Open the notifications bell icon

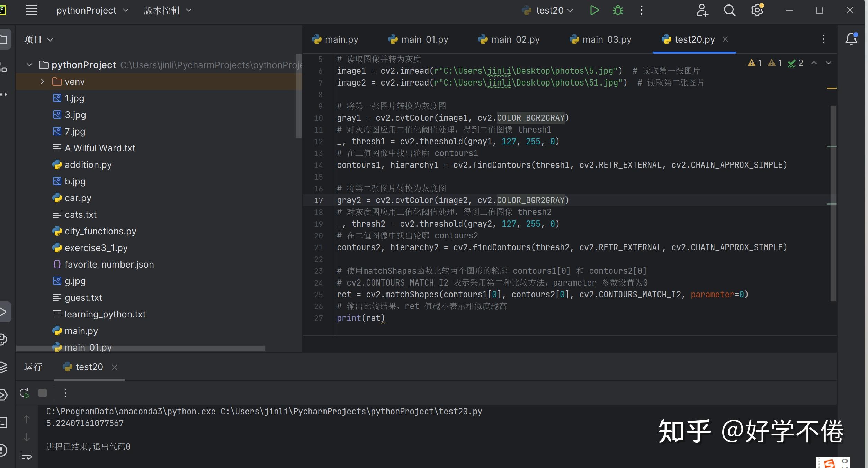[x=851, y=39]
